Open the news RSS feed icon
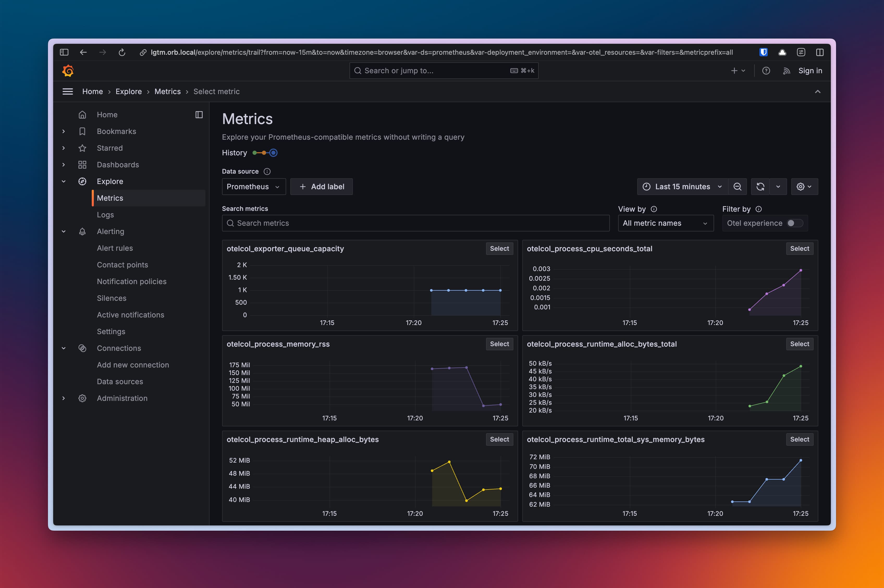The width and height of the screenshot is (884, 588). pyautogui.click(x=787, y=70)
